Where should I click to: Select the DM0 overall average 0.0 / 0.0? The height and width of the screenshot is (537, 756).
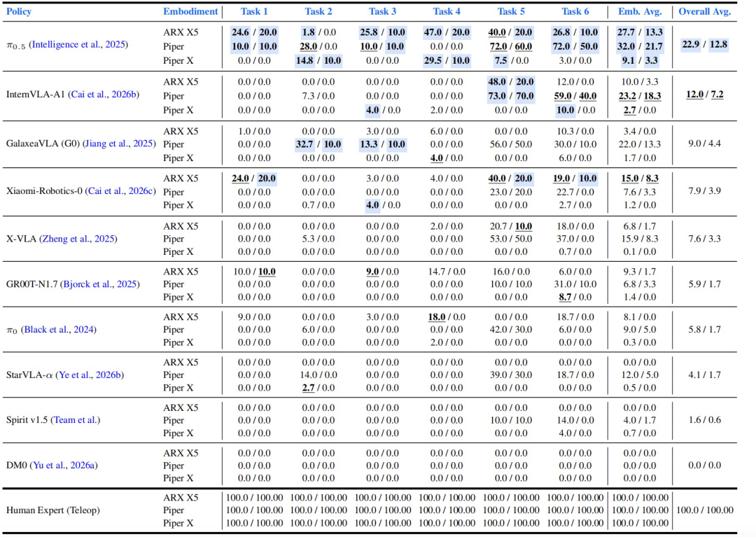pyautogui.click(x=705, y=466)
